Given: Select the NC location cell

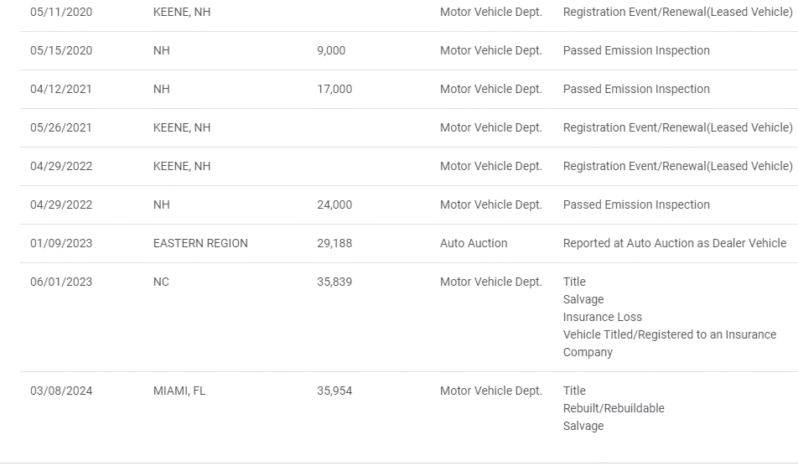Looking at the screenshot, I should click(162, 282).
